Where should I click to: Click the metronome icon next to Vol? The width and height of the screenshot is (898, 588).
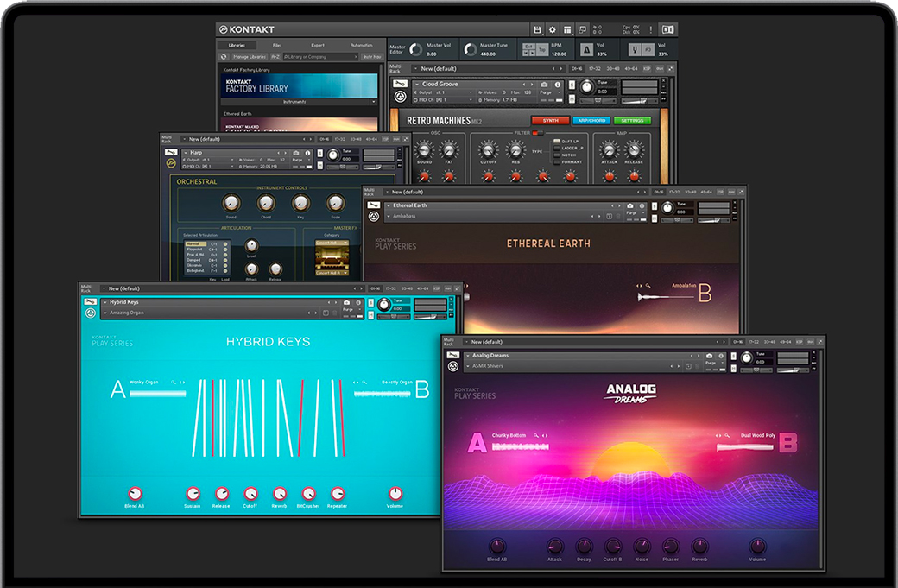[x=588, y=50]
